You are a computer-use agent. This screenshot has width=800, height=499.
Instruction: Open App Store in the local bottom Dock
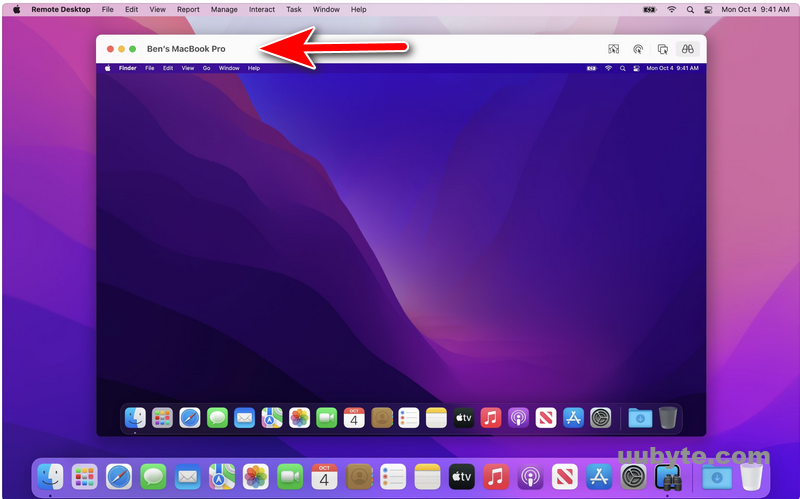point(599,477)
